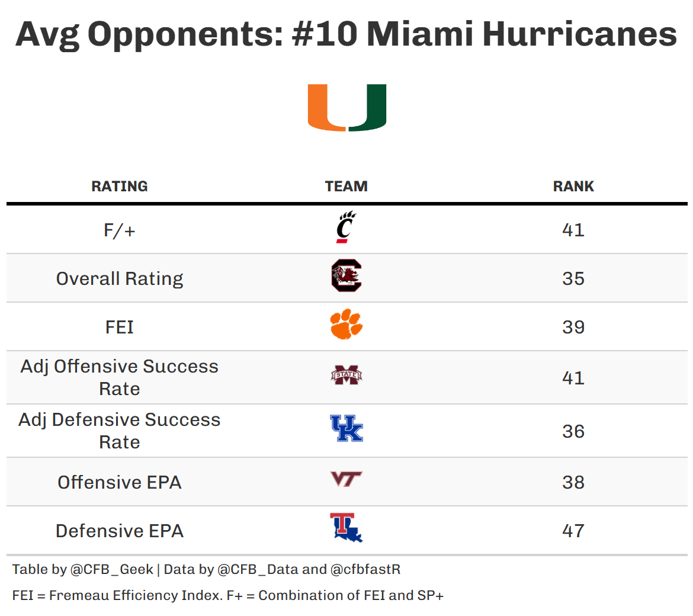This screenshot has width=693, height=616.
Task: Click the Offensive EPA label
Action: click(120, 482)
